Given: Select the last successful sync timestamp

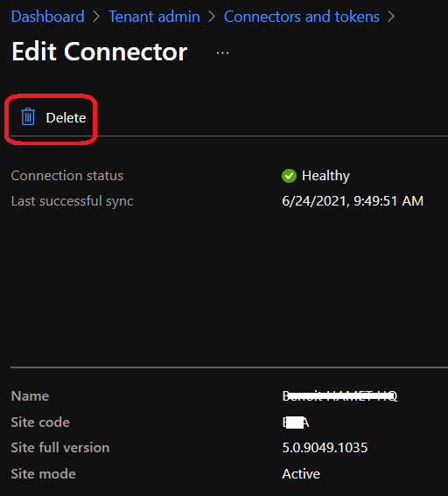Looking at the screenshot, I should click(x=353, y=201).
